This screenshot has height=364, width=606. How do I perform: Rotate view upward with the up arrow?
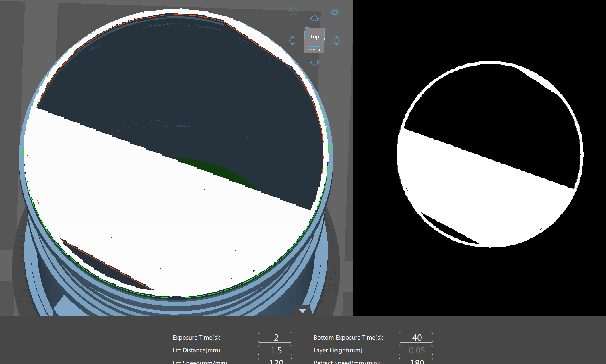pos(314,18)
